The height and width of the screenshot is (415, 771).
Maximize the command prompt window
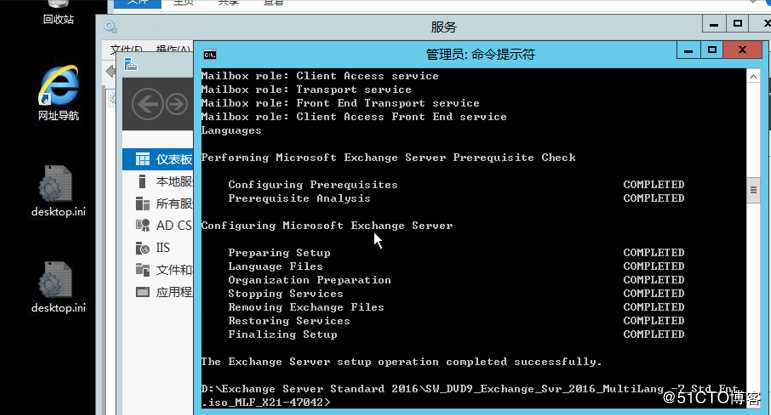click(712, 50)
